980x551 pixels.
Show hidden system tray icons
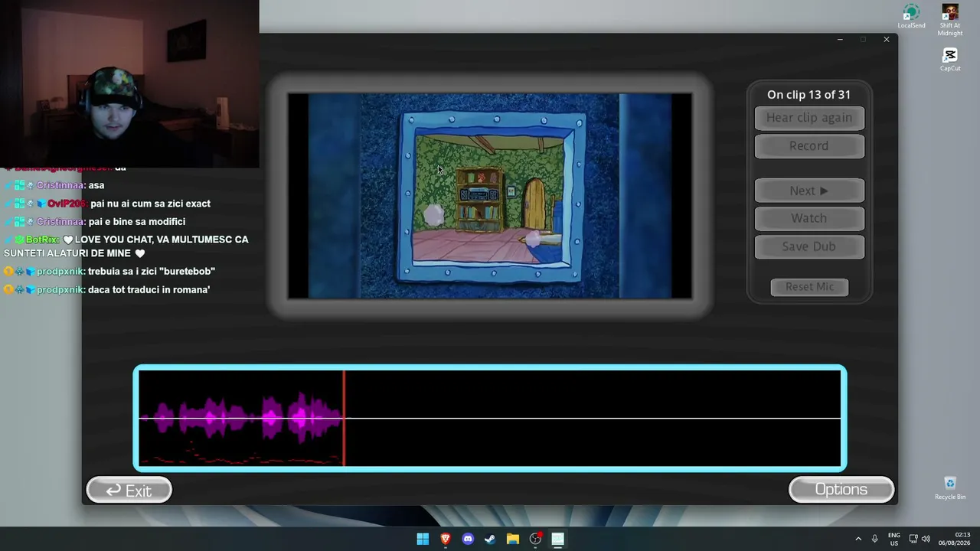click(x=858, y=539)
